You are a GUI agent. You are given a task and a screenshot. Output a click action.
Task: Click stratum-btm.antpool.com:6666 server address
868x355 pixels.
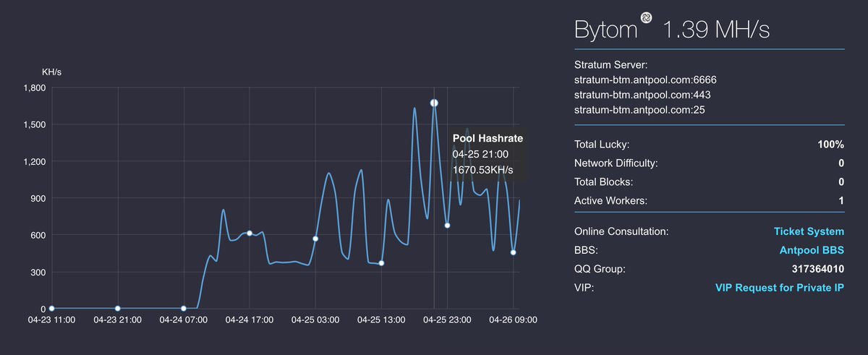point(645,80)
